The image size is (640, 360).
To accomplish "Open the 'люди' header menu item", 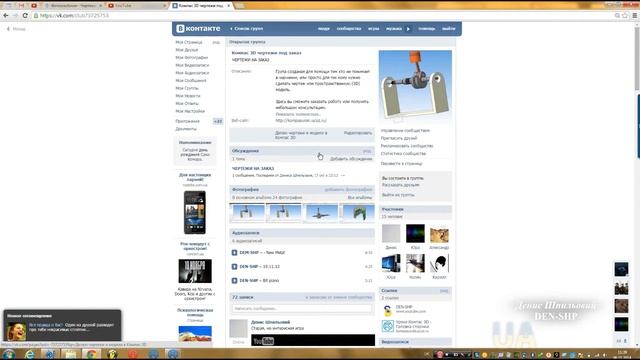I will (x=324, y=29).
